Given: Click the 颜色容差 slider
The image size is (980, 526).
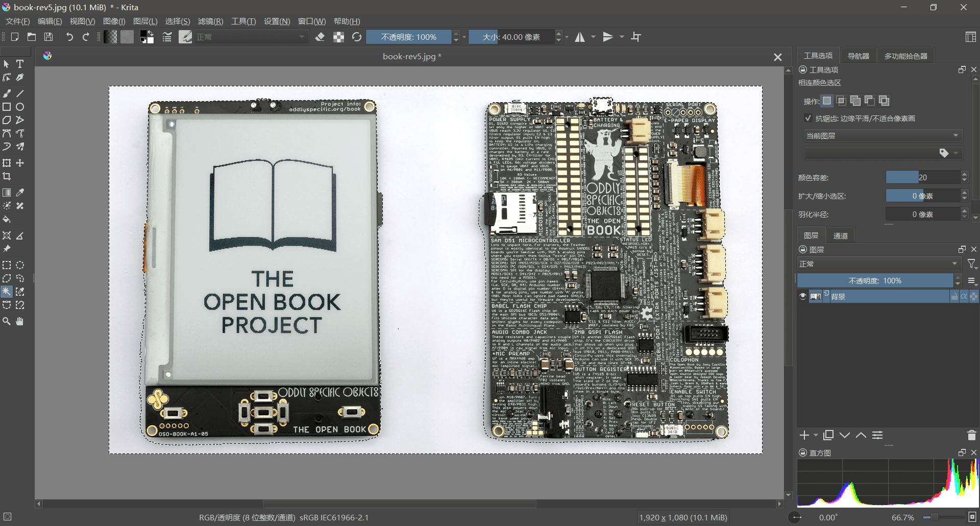Looking at the screenshot, I should click(x=923, y=177).
